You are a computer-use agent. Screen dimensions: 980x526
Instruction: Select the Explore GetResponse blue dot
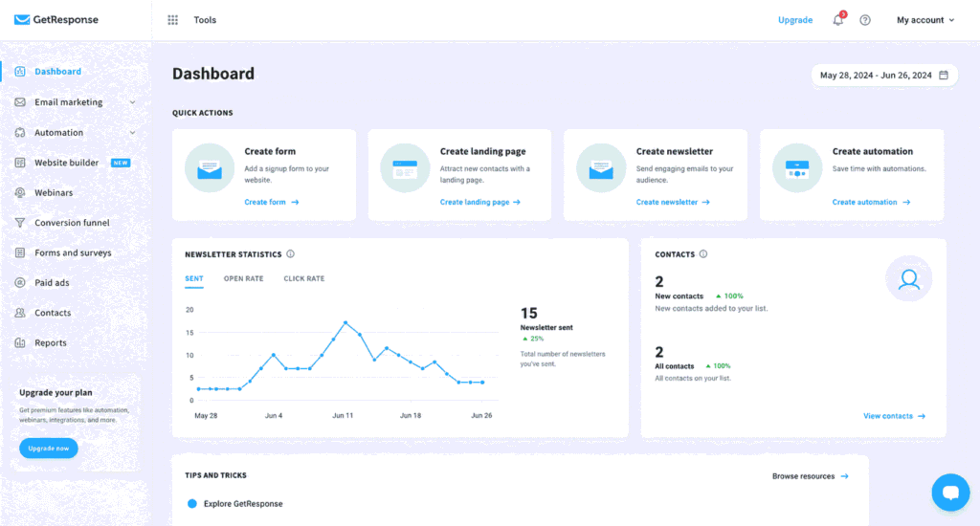(191, 503)
